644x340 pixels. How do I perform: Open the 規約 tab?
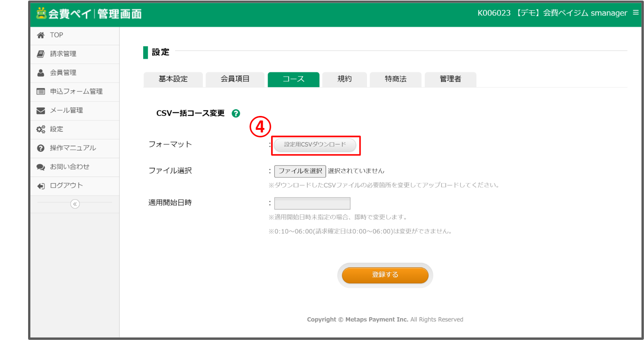tap(344, 79)
